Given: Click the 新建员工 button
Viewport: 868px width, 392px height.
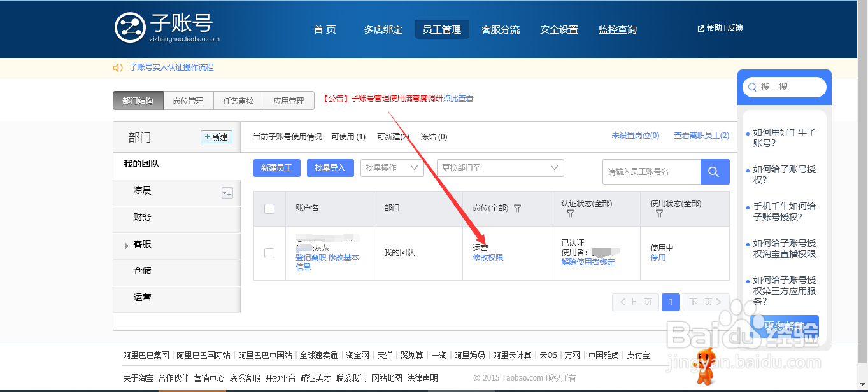Looking at the screenshot, I should pos(277,168).
